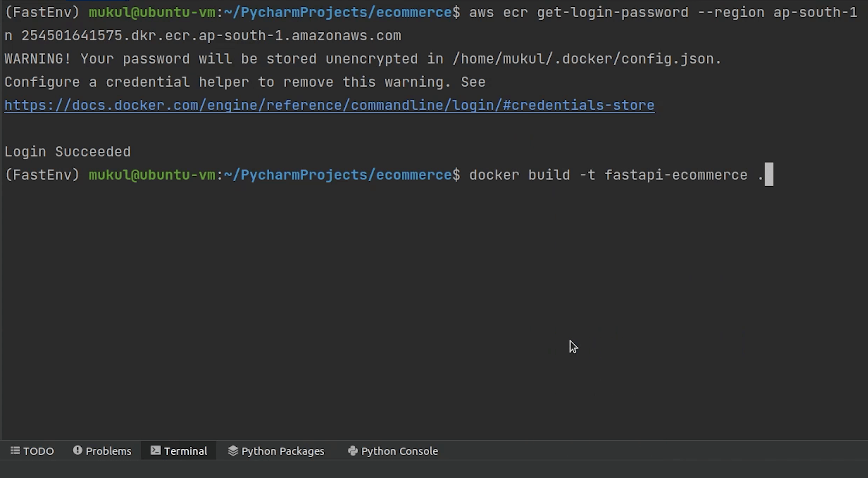Image resolution: width=868 pixels, height=478 pixels.
Task: Click the 'fastapi-ecommerce' image name in command
Action: point(676,175)
